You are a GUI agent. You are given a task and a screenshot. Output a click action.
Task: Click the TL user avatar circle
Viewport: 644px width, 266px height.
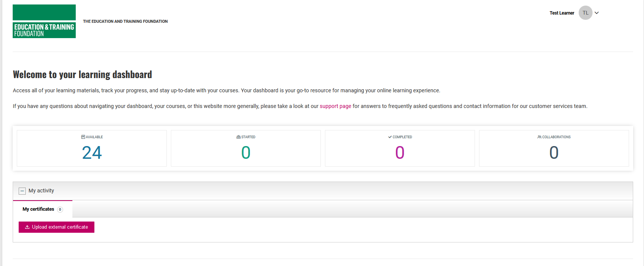(x=585, y=13)
